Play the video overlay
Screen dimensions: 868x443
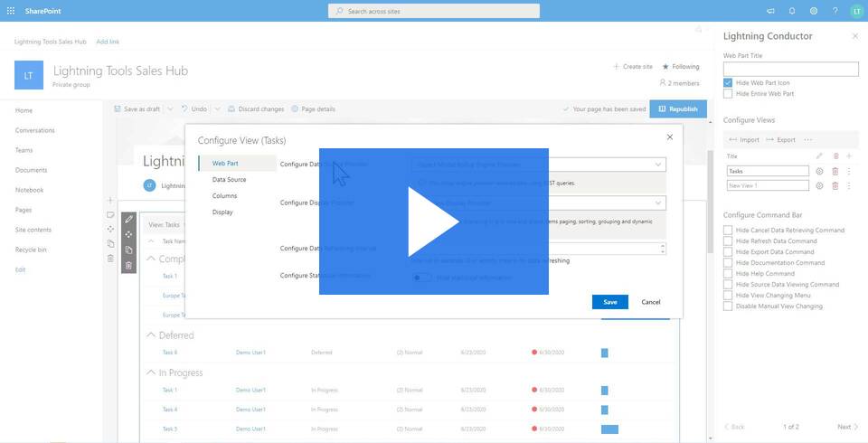(433, 221)
